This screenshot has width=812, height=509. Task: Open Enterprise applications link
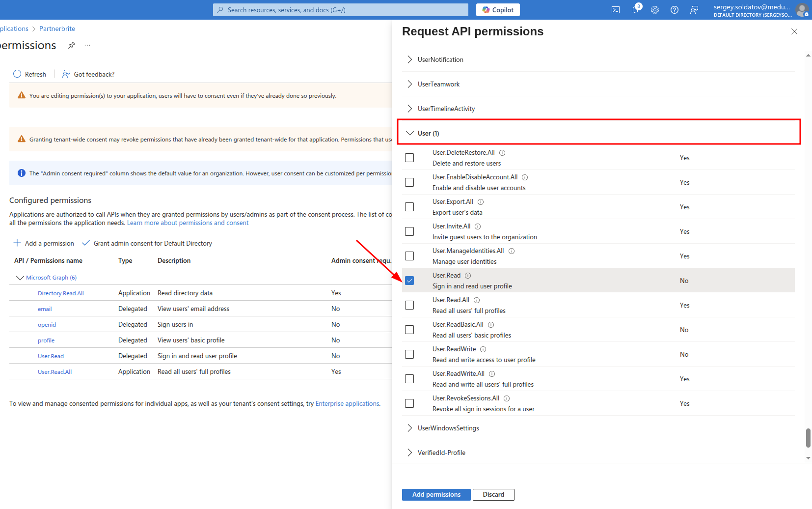click(348, 404)
